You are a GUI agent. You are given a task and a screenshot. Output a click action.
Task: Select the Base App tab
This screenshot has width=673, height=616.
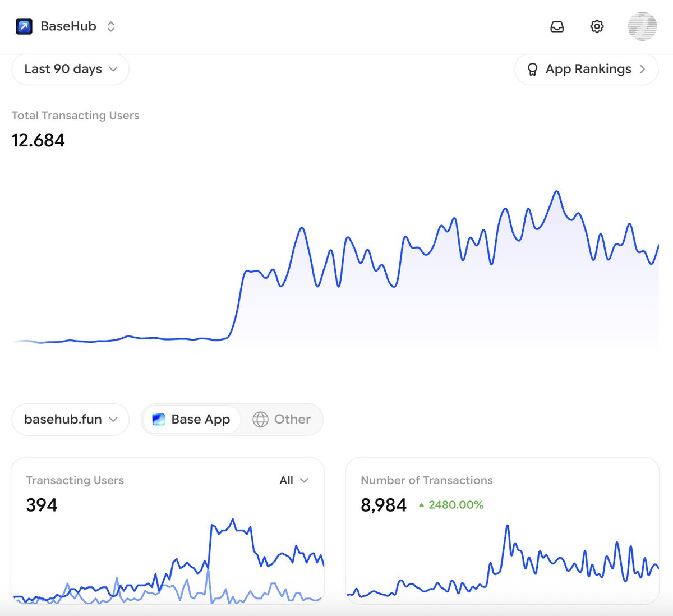click(x=191, y=419)
